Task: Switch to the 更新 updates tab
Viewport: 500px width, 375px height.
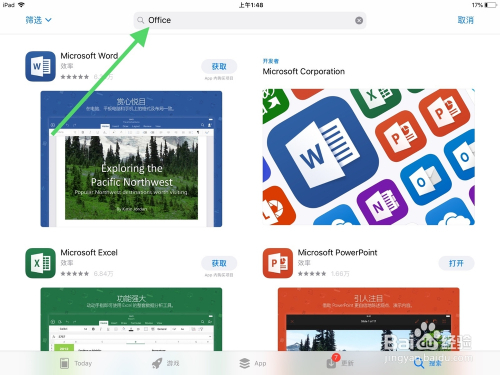Action: [340, 363]
